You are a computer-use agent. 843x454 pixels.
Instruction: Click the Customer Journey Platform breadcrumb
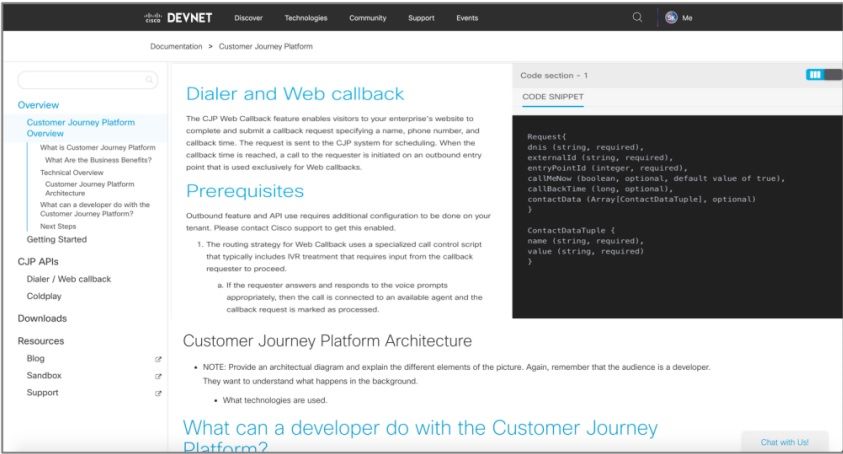click(266, 46)
